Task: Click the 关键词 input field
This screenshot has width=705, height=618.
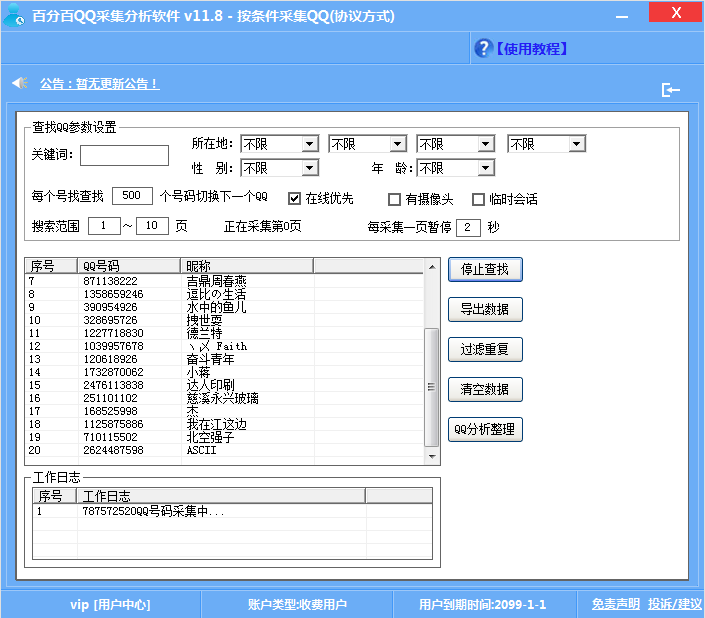Action: (x=125, y=155)
